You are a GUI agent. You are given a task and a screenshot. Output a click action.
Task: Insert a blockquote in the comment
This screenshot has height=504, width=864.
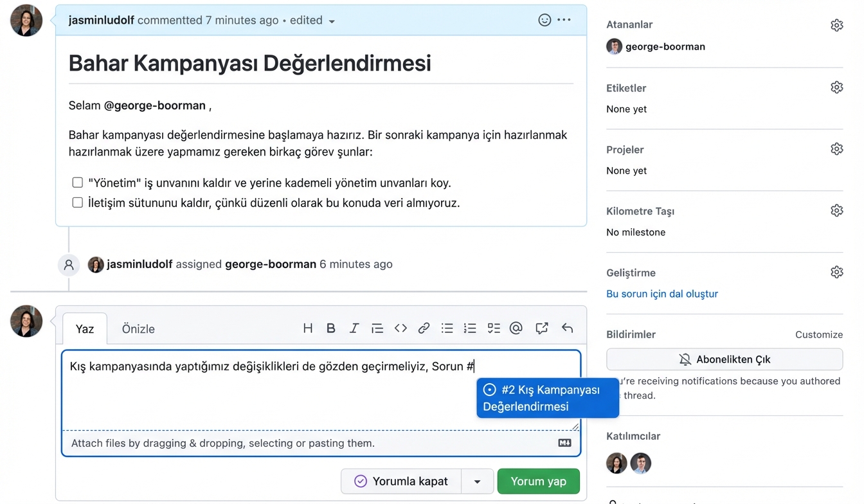[x=377, y=328]
